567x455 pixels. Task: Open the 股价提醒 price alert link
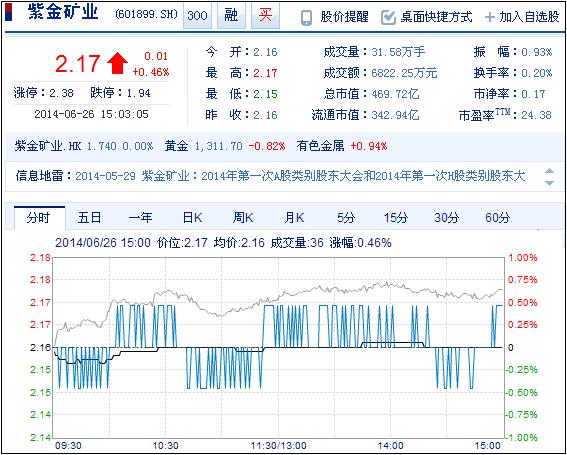(x=344, y=17)
